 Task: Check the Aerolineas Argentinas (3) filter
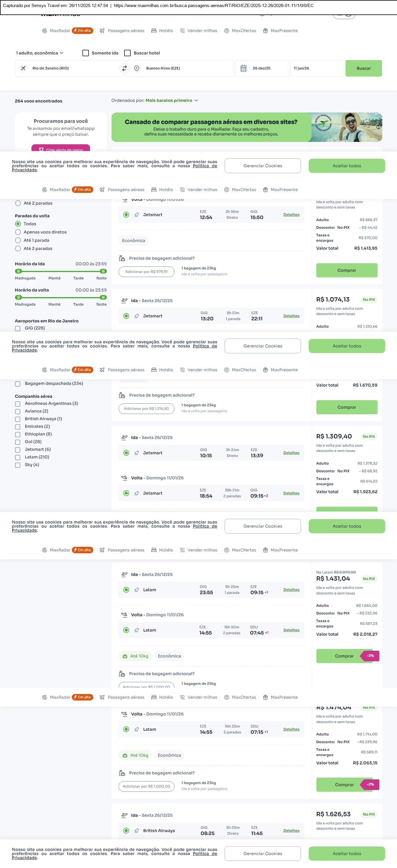click(18, 404)
